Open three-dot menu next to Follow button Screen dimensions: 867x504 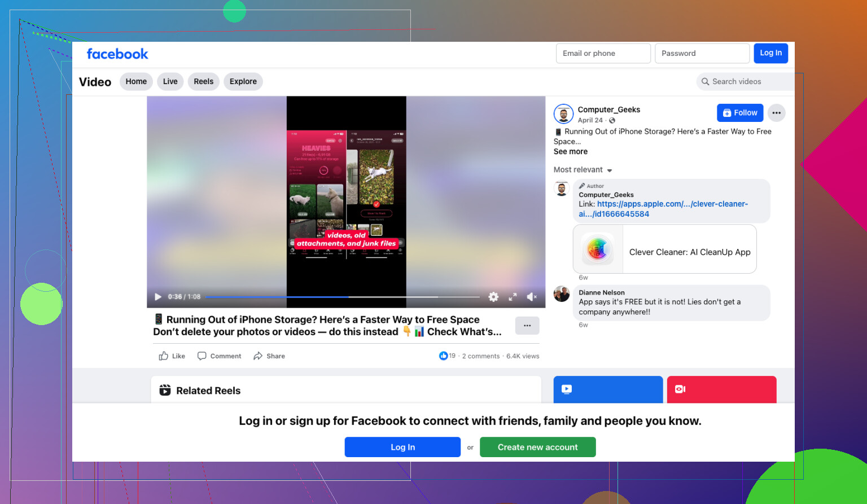tap(777, 113)
